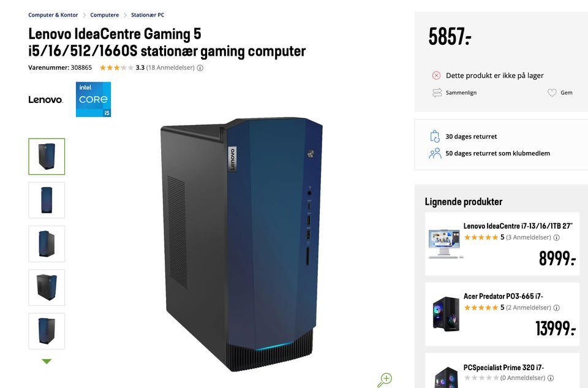Open info icon beside 0 Anmeldelser
Screen dimensions: 588x388
pyautogui.click(x=551, y=378)
